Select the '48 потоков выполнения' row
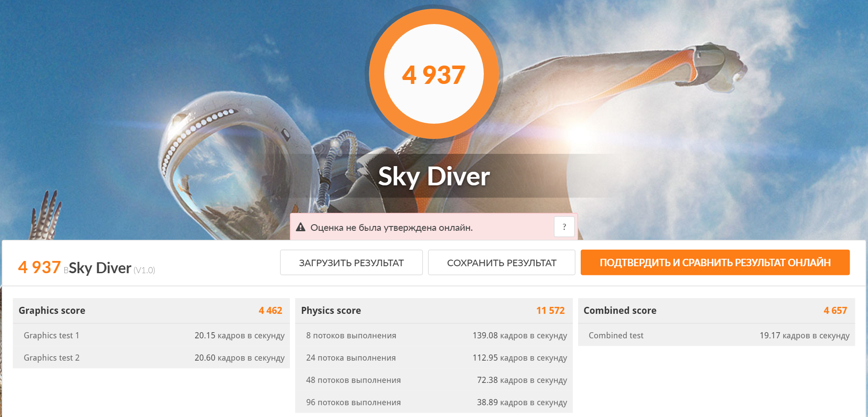The image size is (868, 417). tap(434, 380)
